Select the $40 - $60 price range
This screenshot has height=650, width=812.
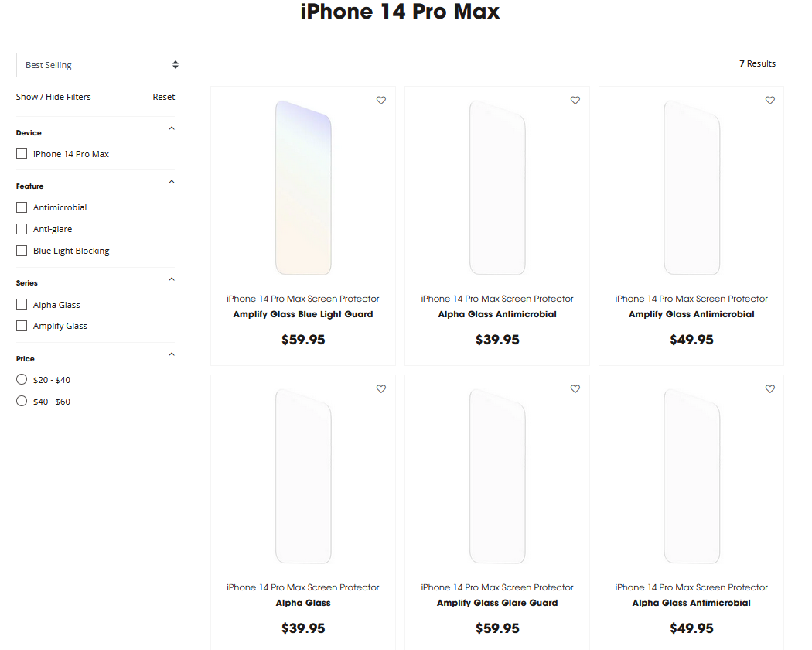(21, 401)
